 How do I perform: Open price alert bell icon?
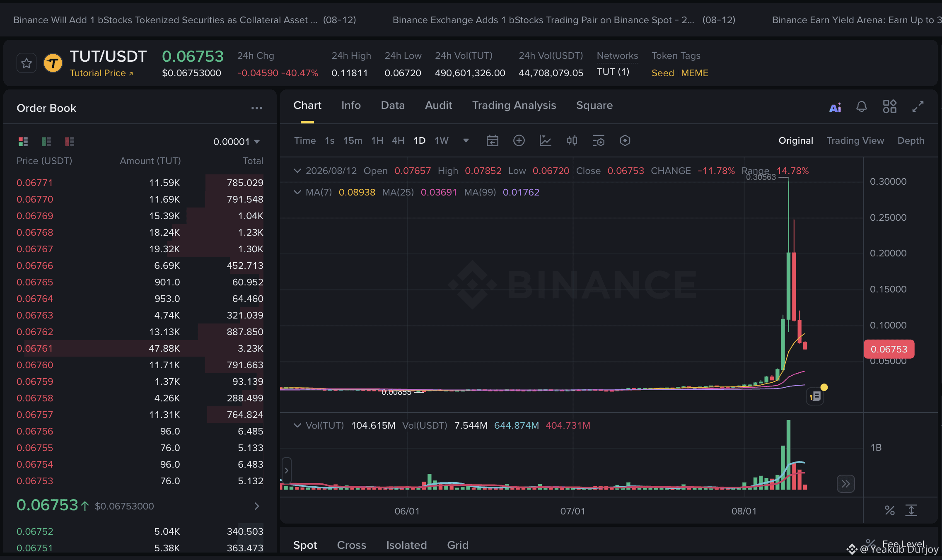click(x=862, y=107)
